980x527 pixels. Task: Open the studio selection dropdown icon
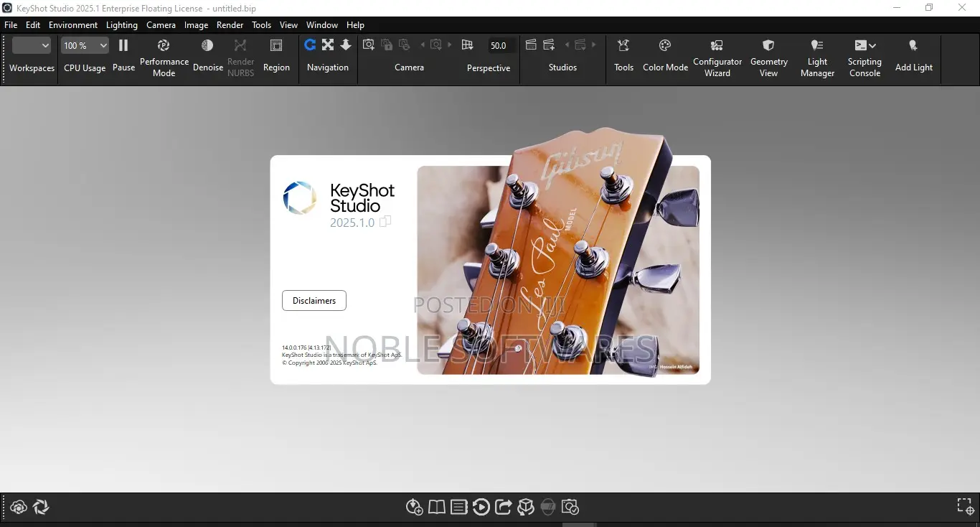(580, 45)
